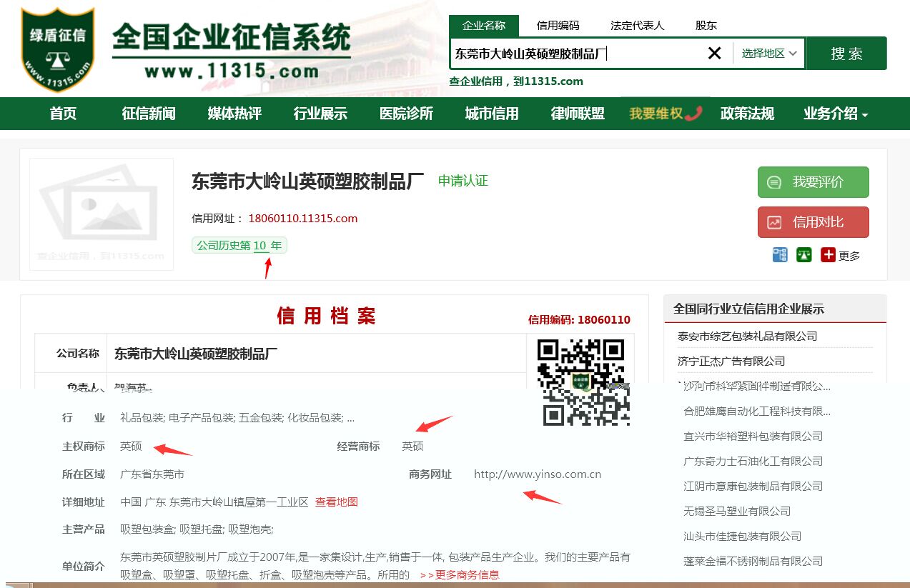This screenshot has width=910, height=588.
Task: Open 查看地图 beside the address
Action: click(336, 502)
